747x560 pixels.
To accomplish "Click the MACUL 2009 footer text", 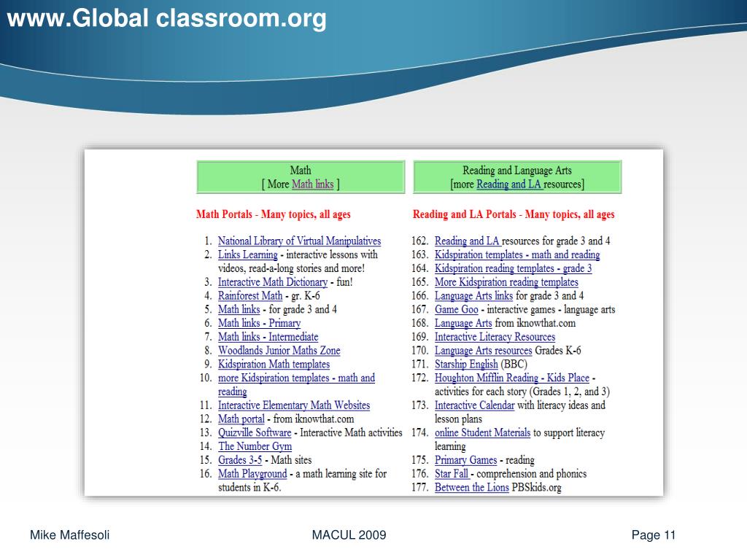I will (x=349, y=534).
